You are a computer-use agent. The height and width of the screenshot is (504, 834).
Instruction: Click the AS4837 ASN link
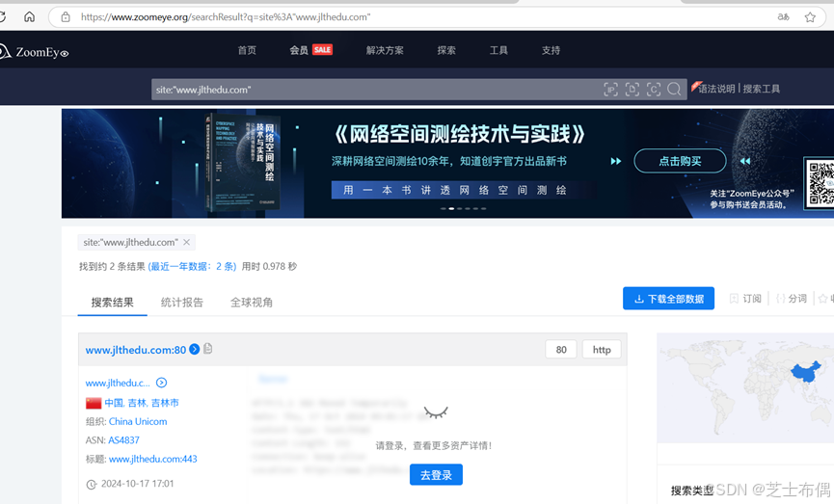click(124, 440)
